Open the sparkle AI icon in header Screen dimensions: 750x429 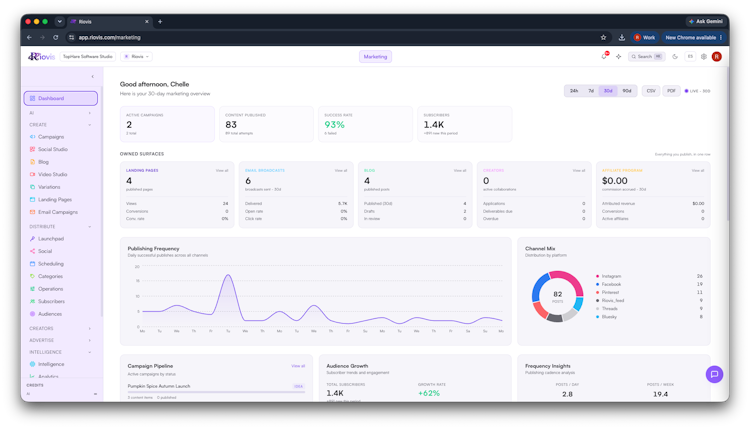pyautogui.click(x=618, y=56)
